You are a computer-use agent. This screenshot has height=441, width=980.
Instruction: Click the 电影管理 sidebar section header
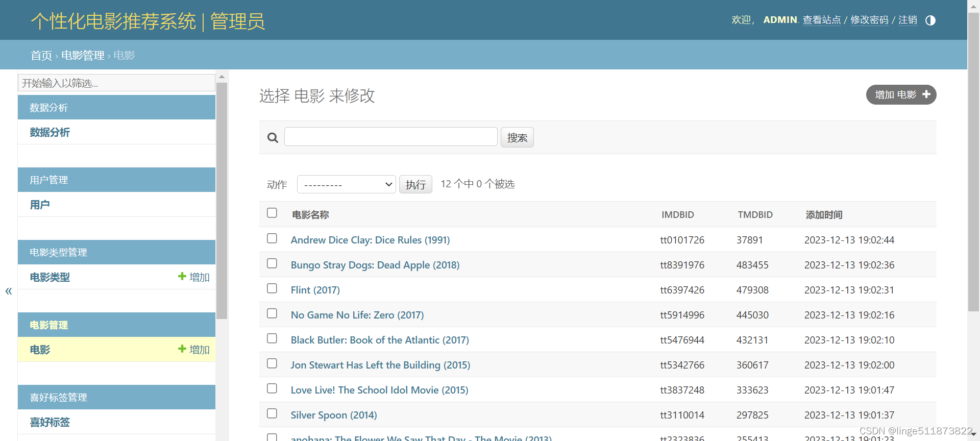(x=49, y=325)
